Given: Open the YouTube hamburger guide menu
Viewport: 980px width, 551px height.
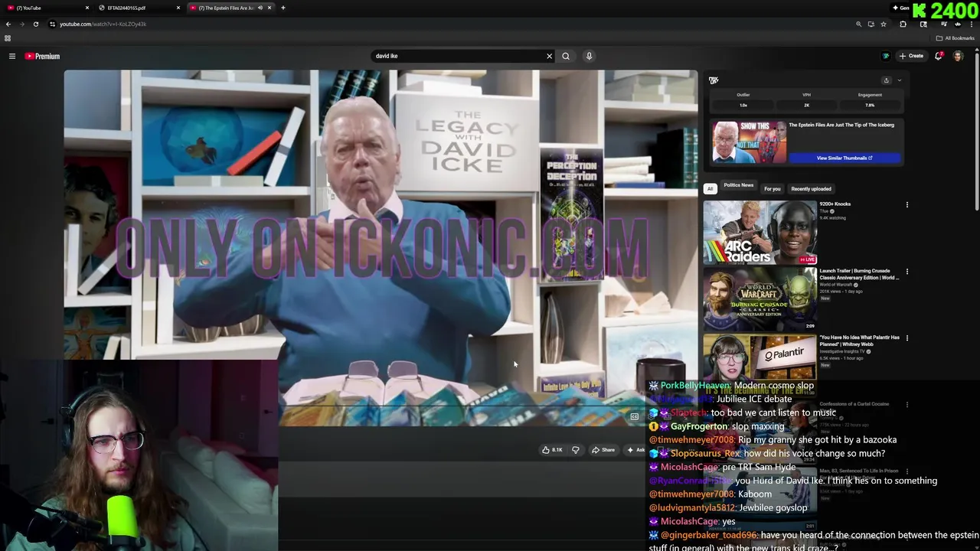Looking at the screenshot, I should [12, 56].
